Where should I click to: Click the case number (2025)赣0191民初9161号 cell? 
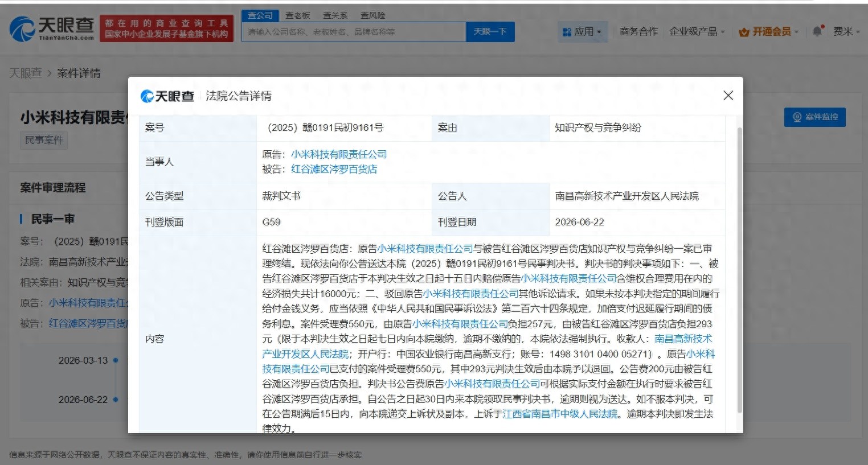point(343,127)
